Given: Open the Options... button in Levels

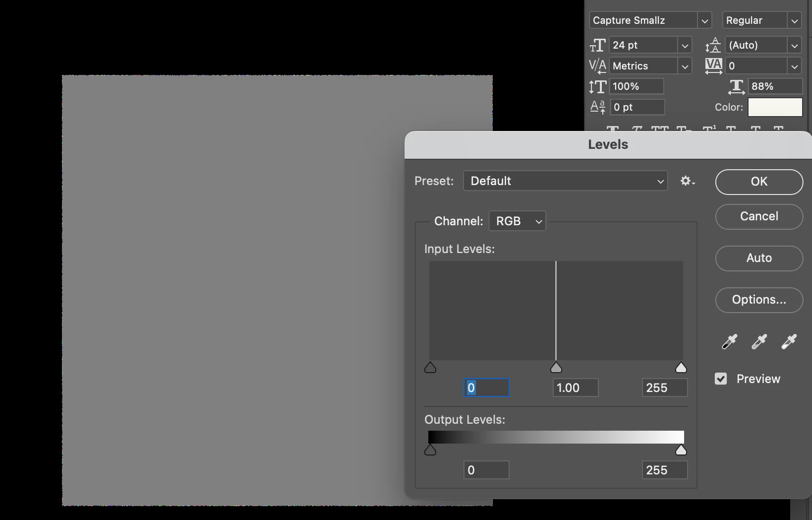Looking at the screenshot, I should [x=759, y=300].
